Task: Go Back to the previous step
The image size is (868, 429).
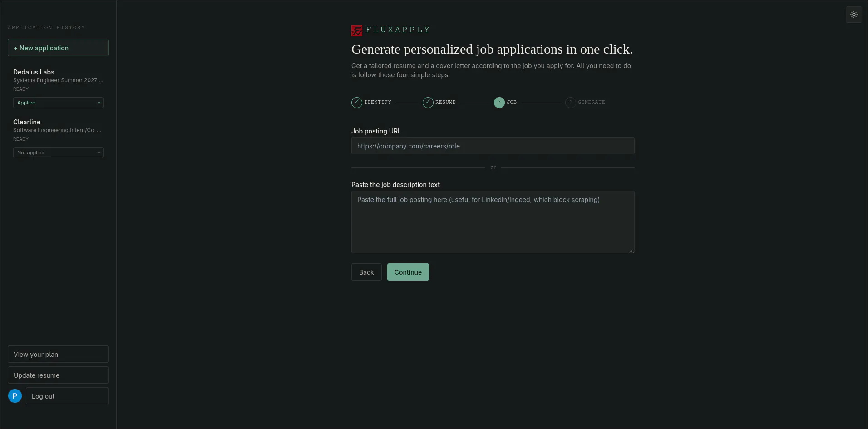Action: pyautogui.click(x=366, y=272)
